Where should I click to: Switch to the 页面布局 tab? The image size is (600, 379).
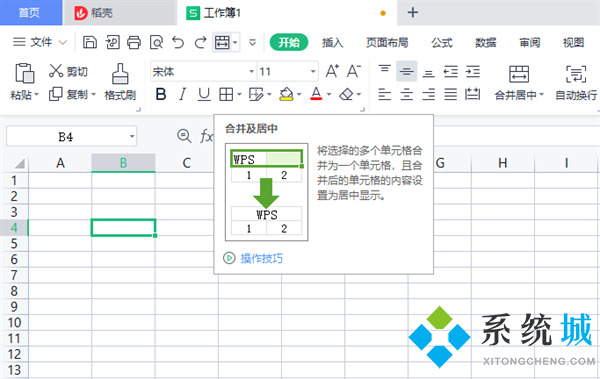[x=387, y=42]
